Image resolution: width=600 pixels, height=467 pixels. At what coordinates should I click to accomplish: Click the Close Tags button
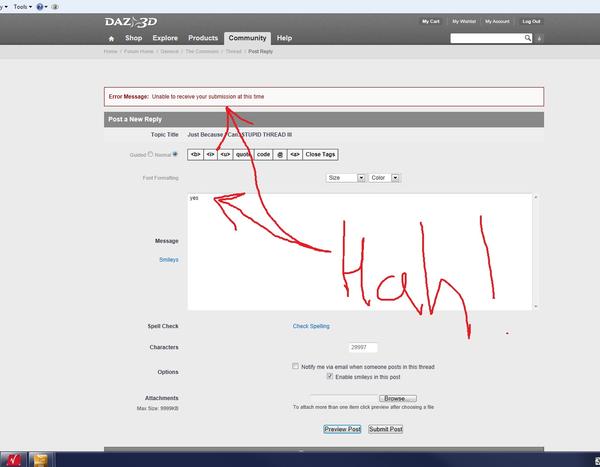pyautogui.click(x=320, y=155)
